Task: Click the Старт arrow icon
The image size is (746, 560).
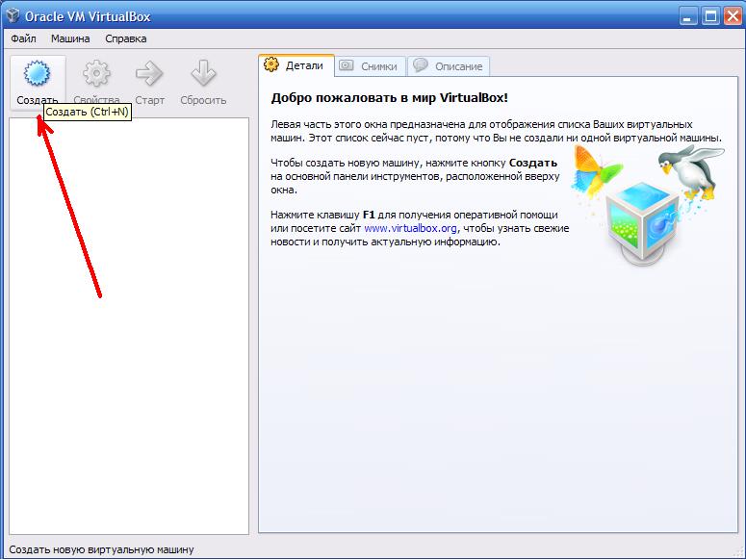Action: click(149, 74)
